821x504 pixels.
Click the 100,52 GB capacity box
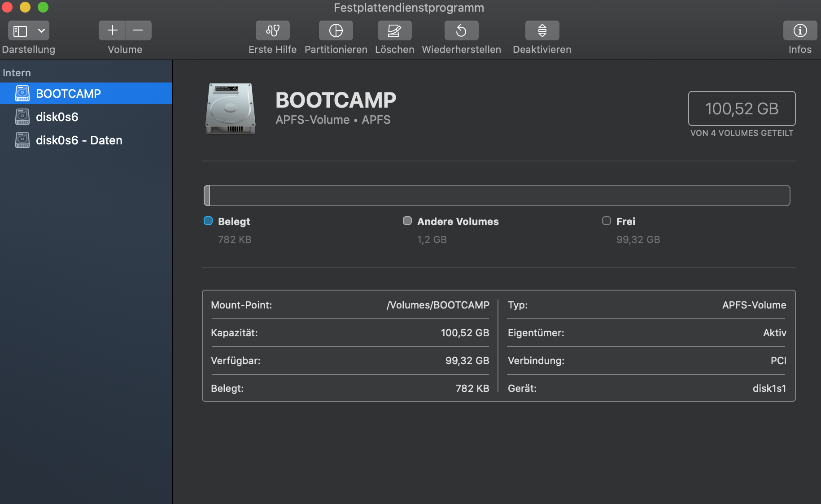(742, 109)
